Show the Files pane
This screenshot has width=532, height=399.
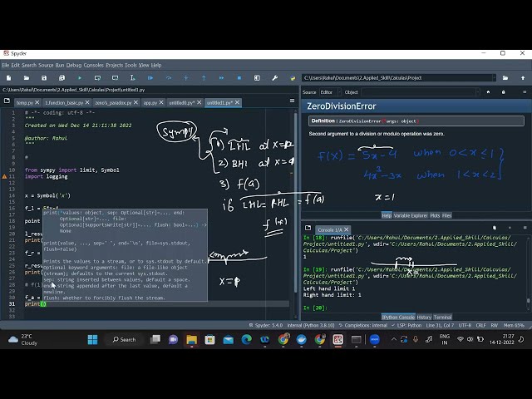pos(446,215)
